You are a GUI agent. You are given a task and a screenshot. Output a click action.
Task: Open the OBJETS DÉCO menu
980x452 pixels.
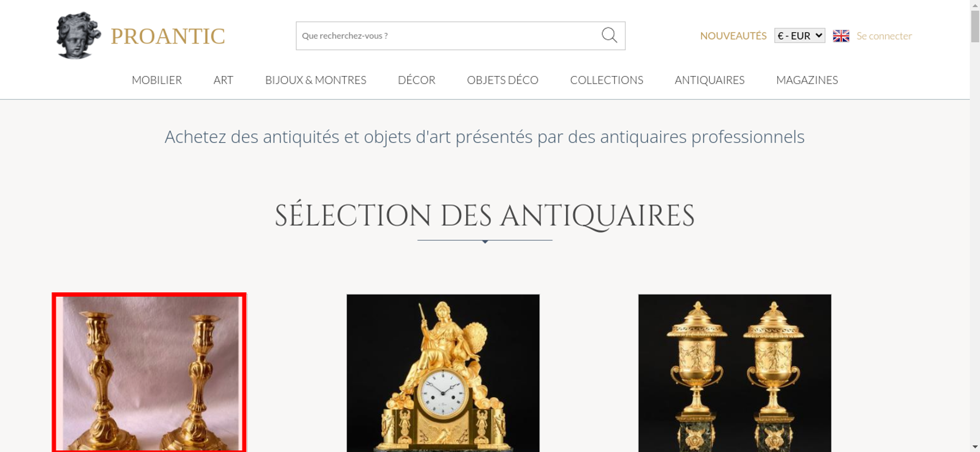[x=503, y=80]
